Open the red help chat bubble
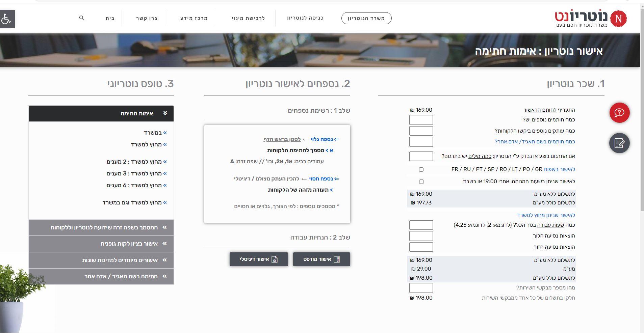 619,113
